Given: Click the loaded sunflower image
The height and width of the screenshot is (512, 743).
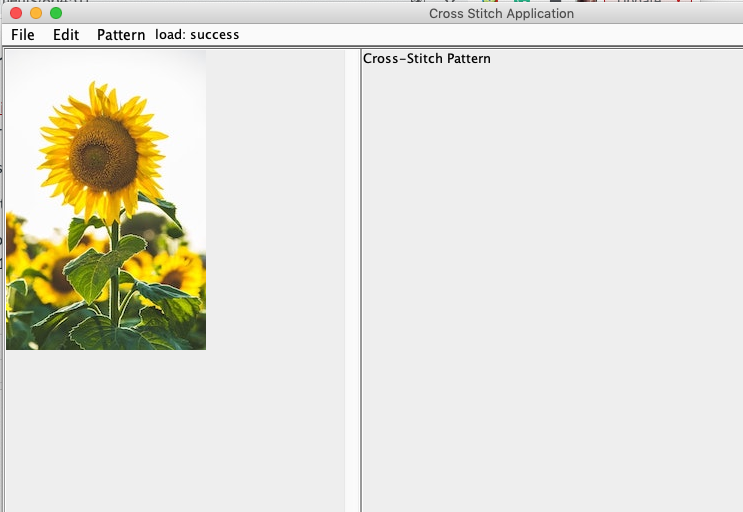Looking at the screenshot, I should tap(106, 200).
